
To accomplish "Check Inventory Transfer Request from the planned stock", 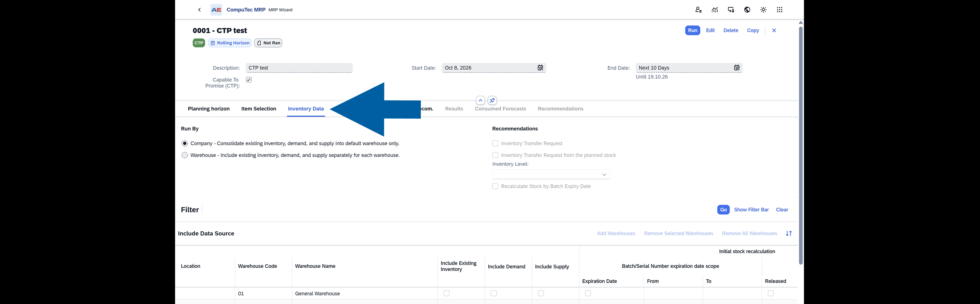I will (495, 155).
